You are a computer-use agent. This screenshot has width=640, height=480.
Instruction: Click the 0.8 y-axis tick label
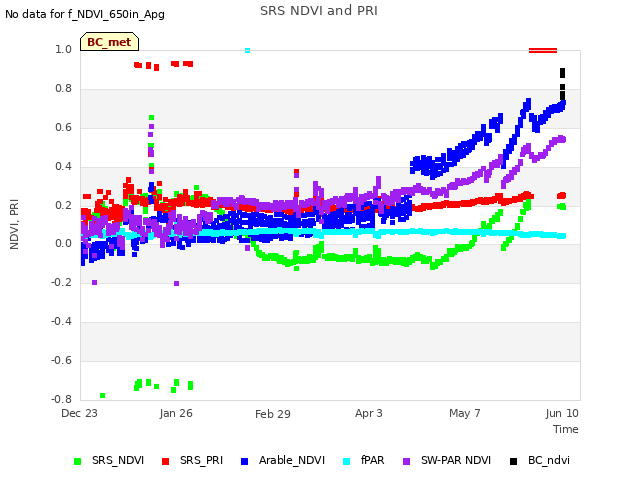[x=63, y=89]
